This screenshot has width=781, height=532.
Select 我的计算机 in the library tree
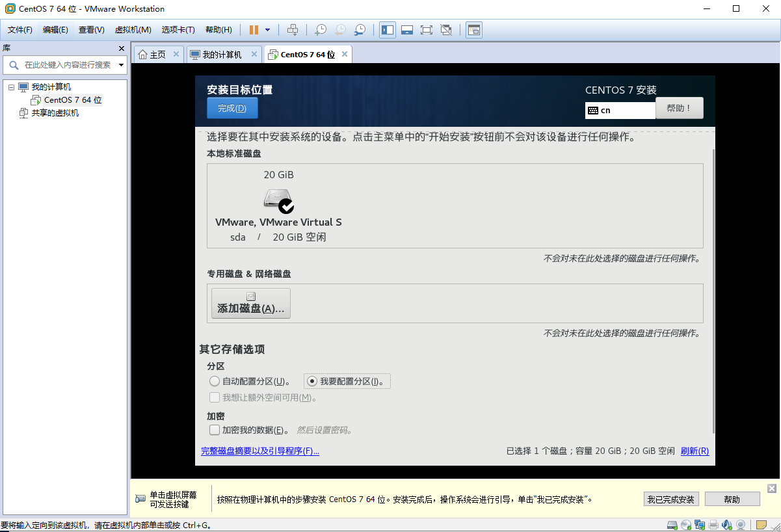pos(51,87)
